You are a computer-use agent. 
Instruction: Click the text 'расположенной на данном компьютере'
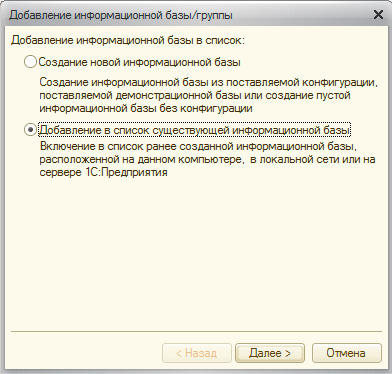[x=140, y=159]
